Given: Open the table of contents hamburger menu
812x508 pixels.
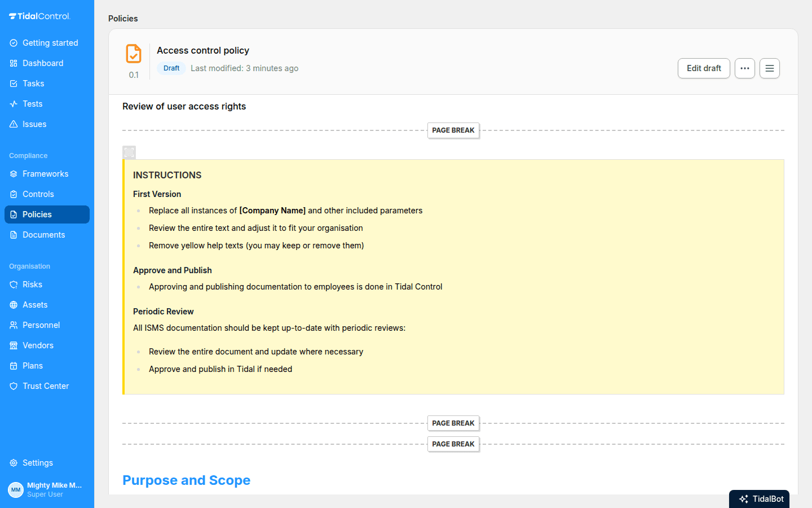Looking at the screenshot, I should pyautogui.click(x=770, y=68).
